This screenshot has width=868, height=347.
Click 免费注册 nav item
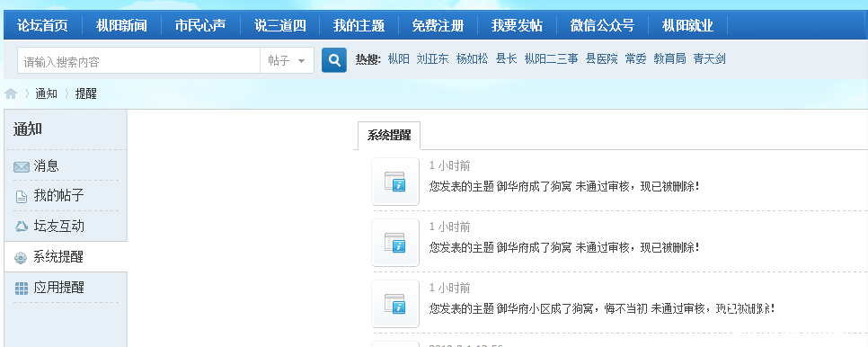[x=438, y=25]
